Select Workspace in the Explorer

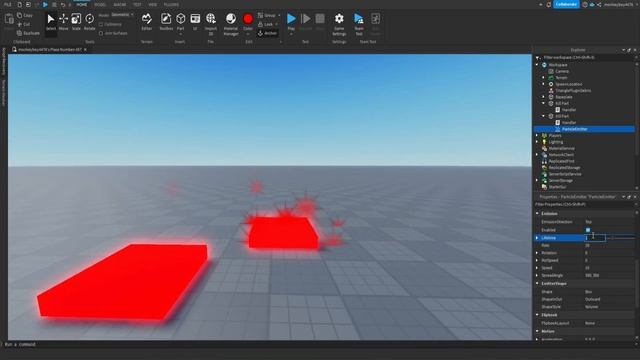(558, 65)
